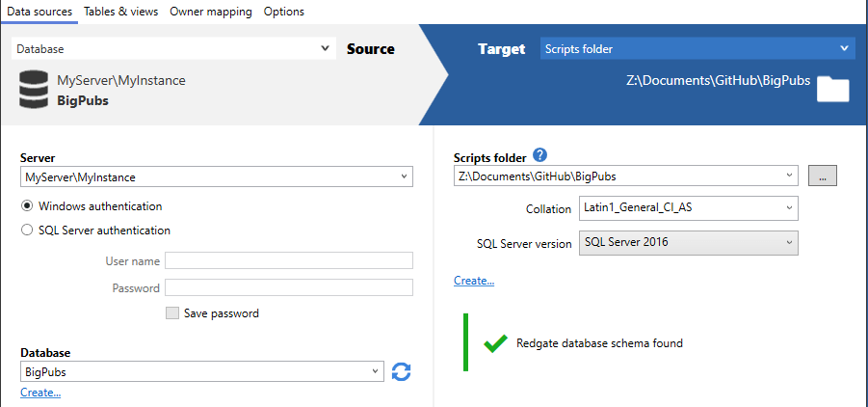Click the Target heading label
This screenshot has height=407, width=868.
click(x=502, y=49)
